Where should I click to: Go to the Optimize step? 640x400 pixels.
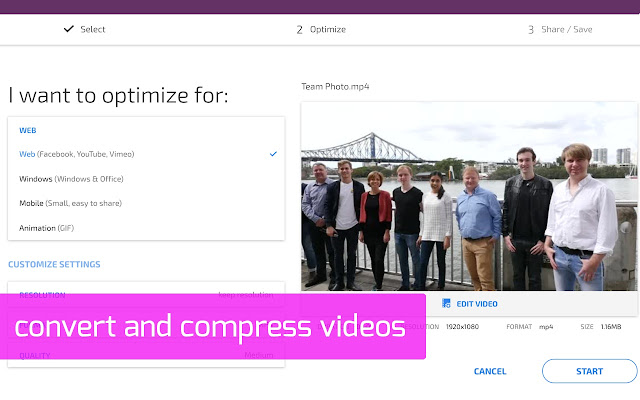pos(321,29)
